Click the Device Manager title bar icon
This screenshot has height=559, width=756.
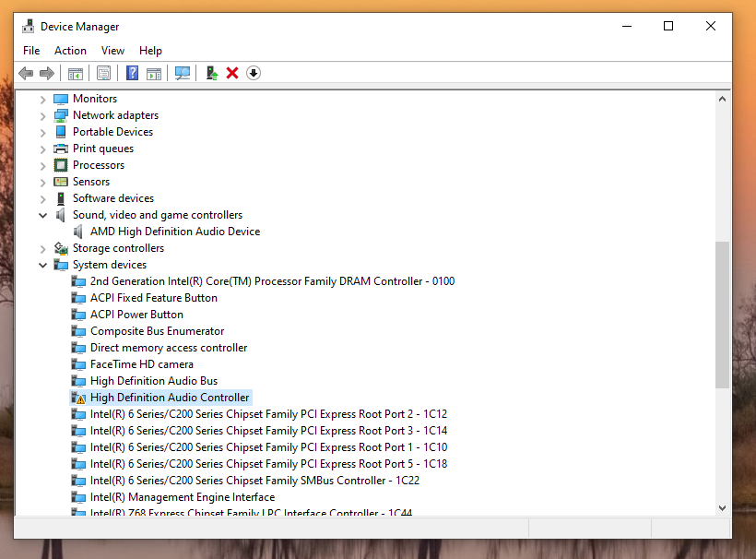29,26
